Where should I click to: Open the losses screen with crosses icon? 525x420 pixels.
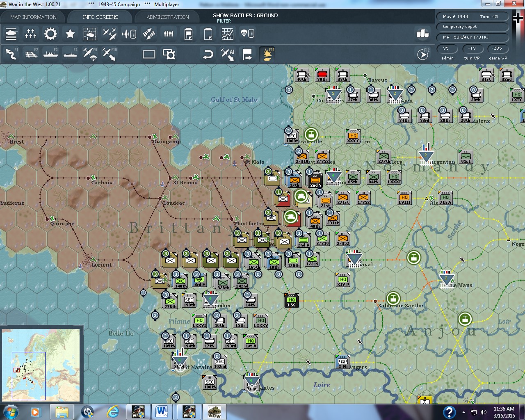[31, 34]
